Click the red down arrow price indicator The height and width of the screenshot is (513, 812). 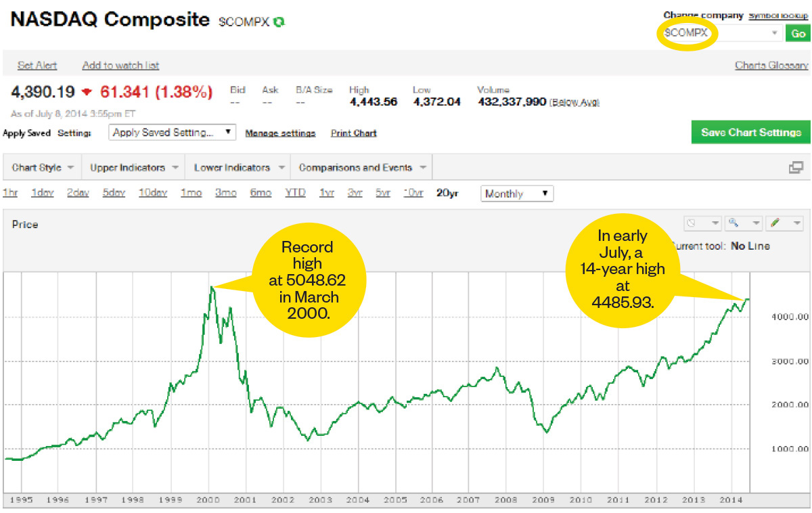[87, 92]
